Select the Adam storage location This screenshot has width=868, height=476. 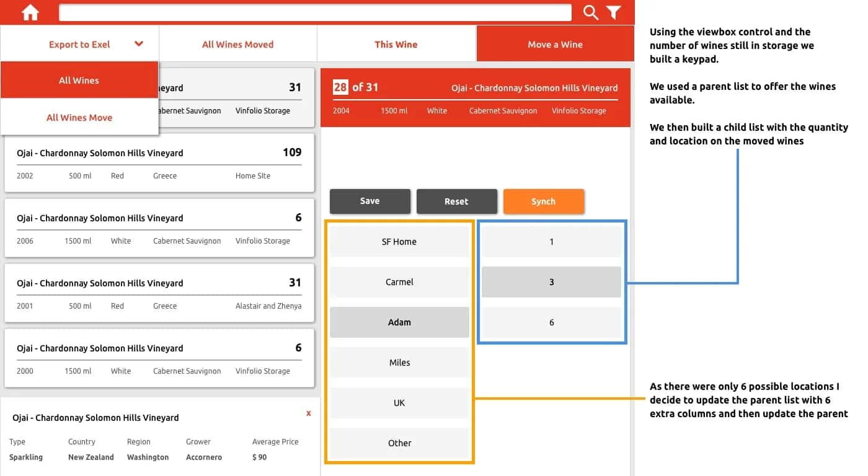(x=399, y=322)
